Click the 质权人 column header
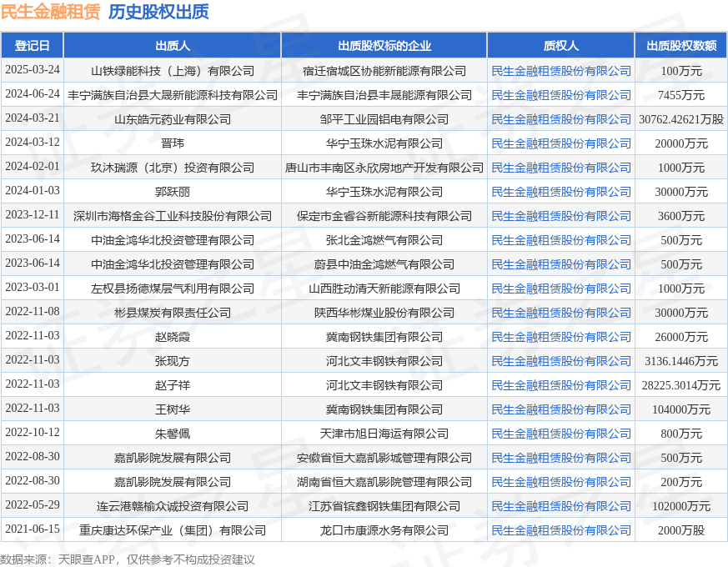This screenshot has height=567, width=728. (x=561, y=46)
